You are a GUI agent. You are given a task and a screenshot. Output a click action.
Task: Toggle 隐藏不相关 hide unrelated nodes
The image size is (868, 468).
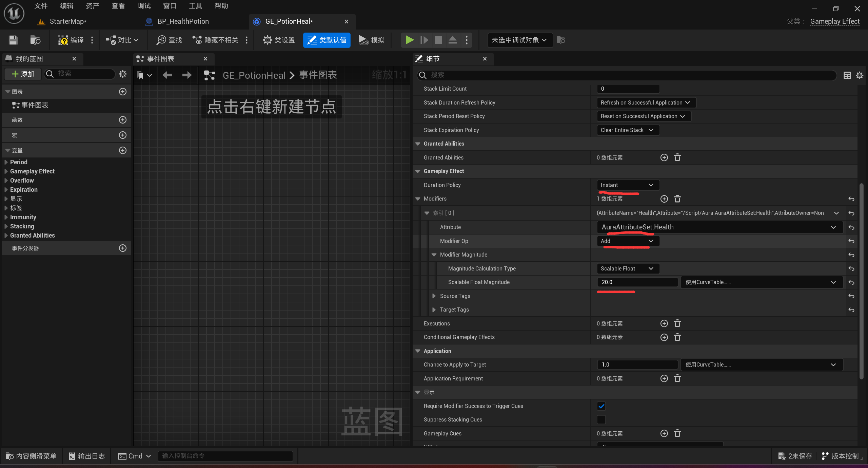215,40
